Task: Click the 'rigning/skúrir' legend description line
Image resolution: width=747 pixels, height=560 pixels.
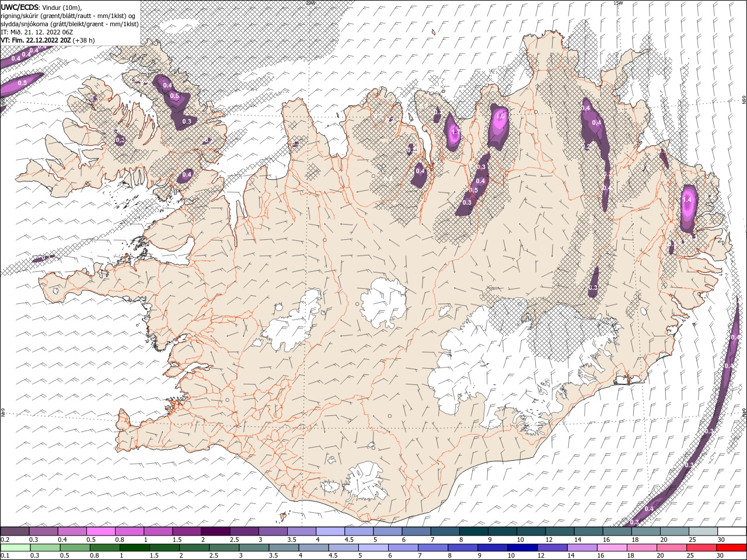Action: click(69, 16)
